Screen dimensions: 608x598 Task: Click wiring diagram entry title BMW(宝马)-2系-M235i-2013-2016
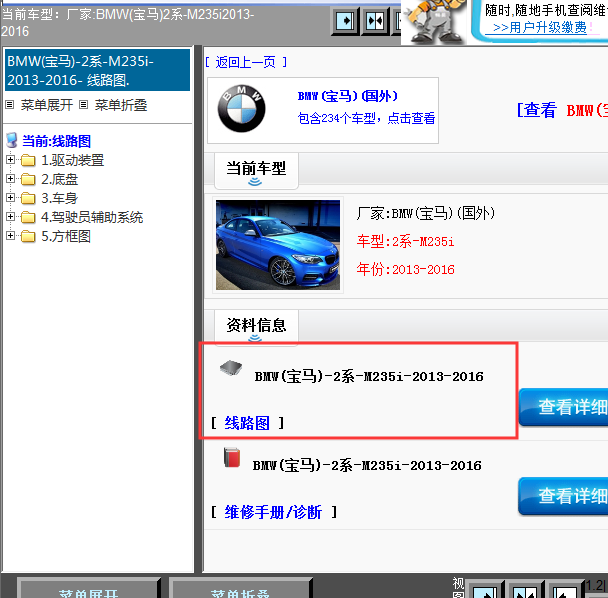point(369,377)
